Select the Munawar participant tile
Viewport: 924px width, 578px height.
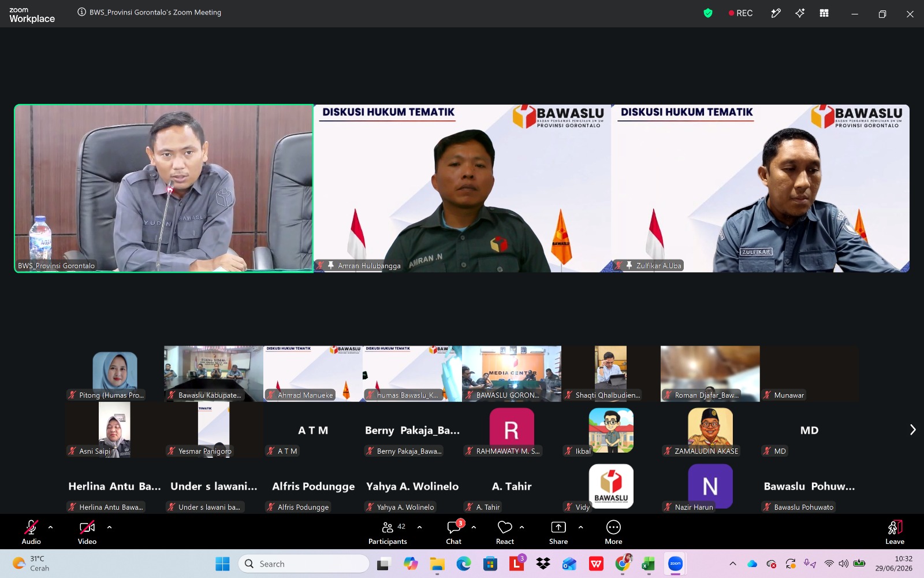810,373
